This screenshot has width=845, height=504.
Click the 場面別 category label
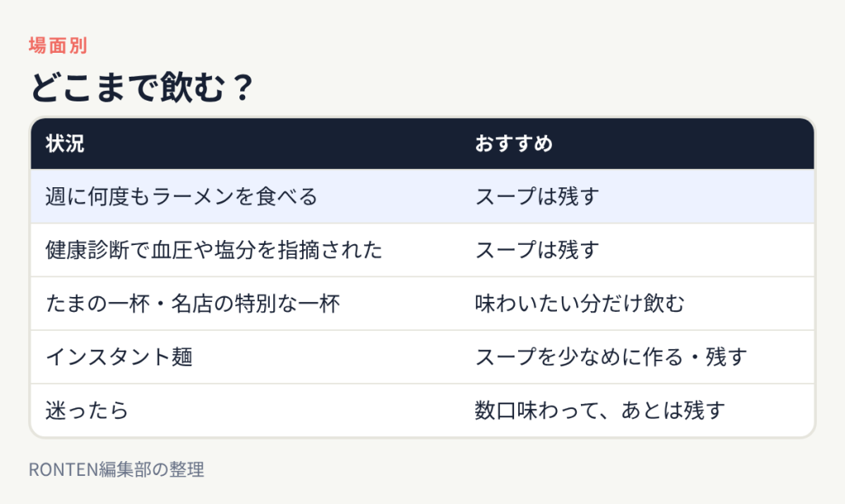coord(58,45)
